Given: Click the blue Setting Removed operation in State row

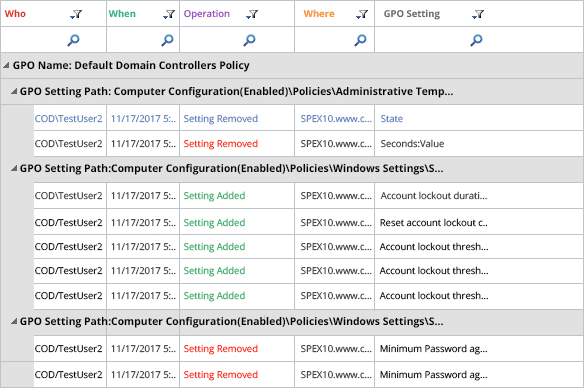Looking at the screenshot, I should pyautogui.click(x=220, y=119).
